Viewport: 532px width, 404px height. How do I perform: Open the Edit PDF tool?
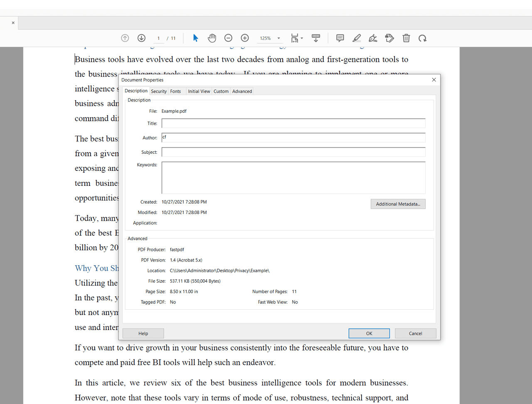point(389,38)
